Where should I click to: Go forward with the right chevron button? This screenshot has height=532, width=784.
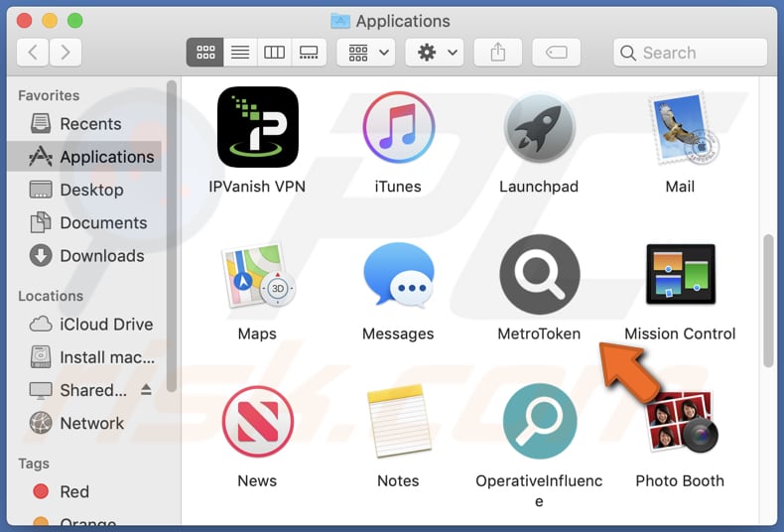point(65,52)
